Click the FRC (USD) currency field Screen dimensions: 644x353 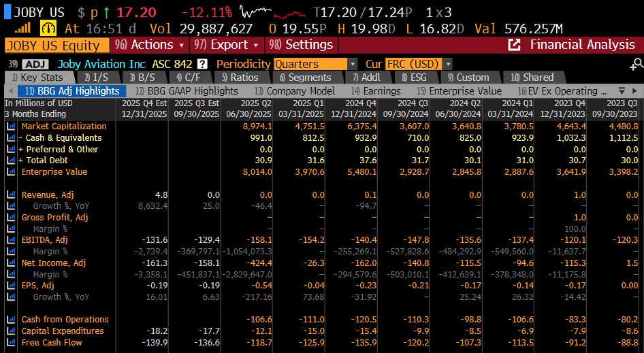[x=414, y=65]
